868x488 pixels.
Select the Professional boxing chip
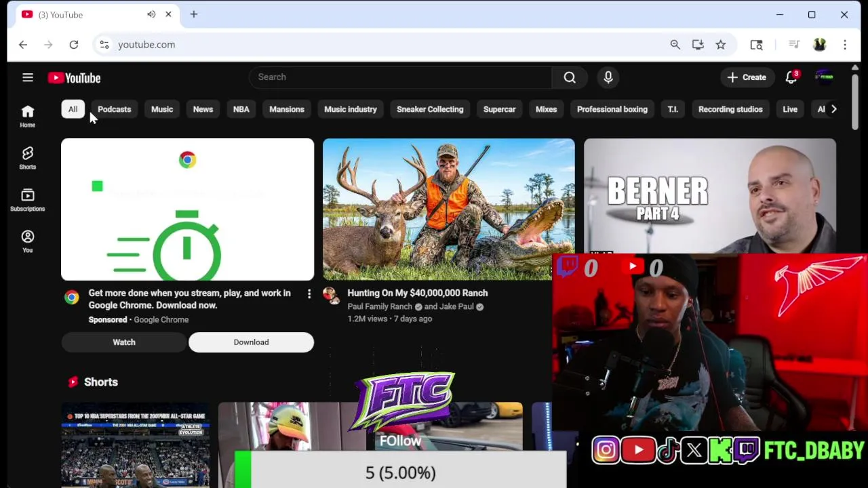click(612, 109)
